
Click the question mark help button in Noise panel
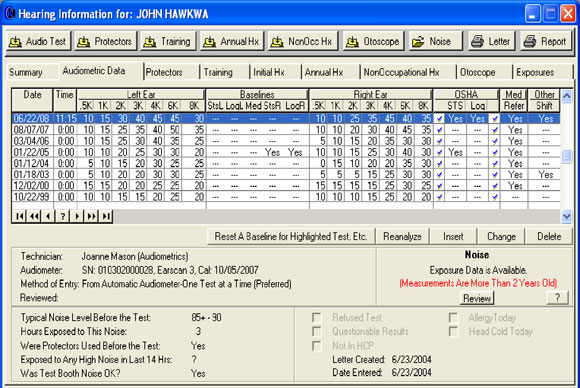pyautogui.click(x=557, y=298)
